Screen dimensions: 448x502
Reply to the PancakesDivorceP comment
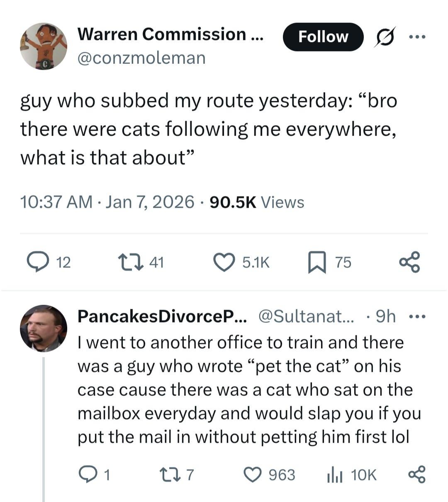[x=87, y=475]
